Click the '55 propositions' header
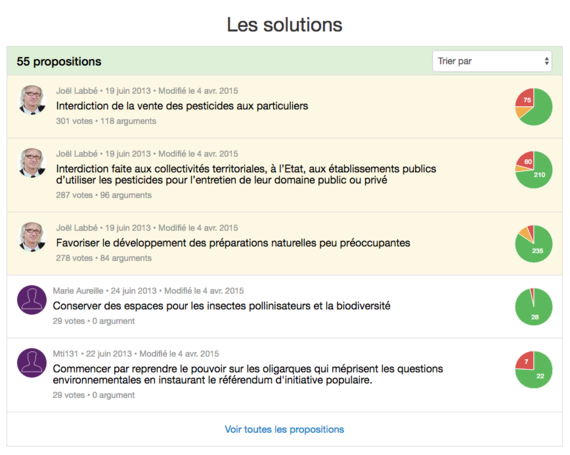 [x=59, y=61]
